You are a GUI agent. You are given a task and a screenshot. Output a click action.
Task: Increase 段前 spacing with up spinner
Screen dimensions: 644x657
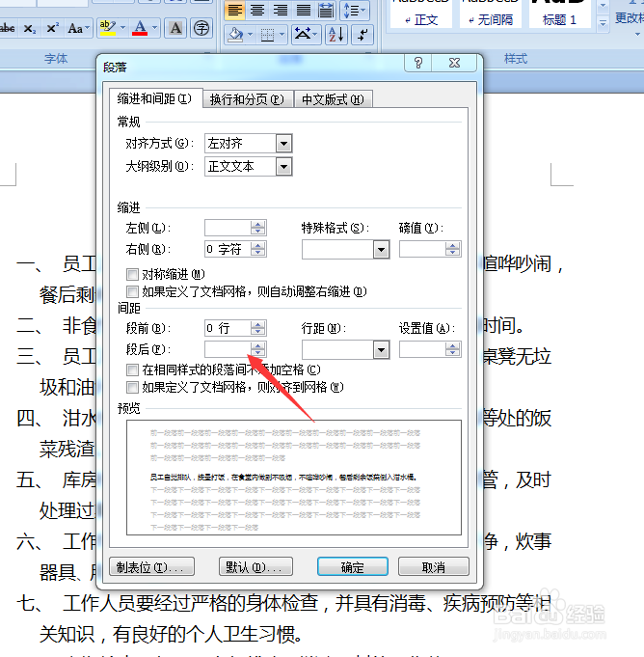pos(258,324)
